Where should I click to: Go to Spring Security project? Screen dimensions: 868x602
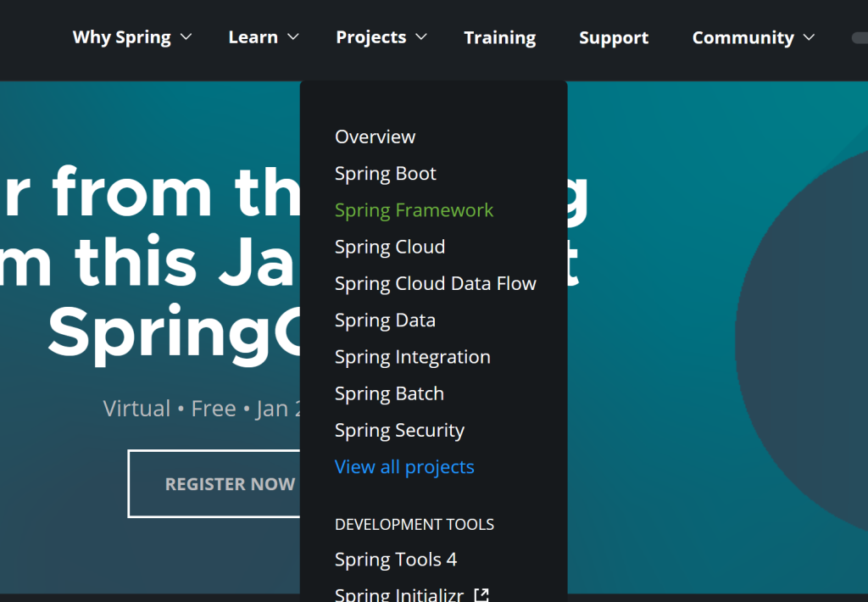coord(400,431)
